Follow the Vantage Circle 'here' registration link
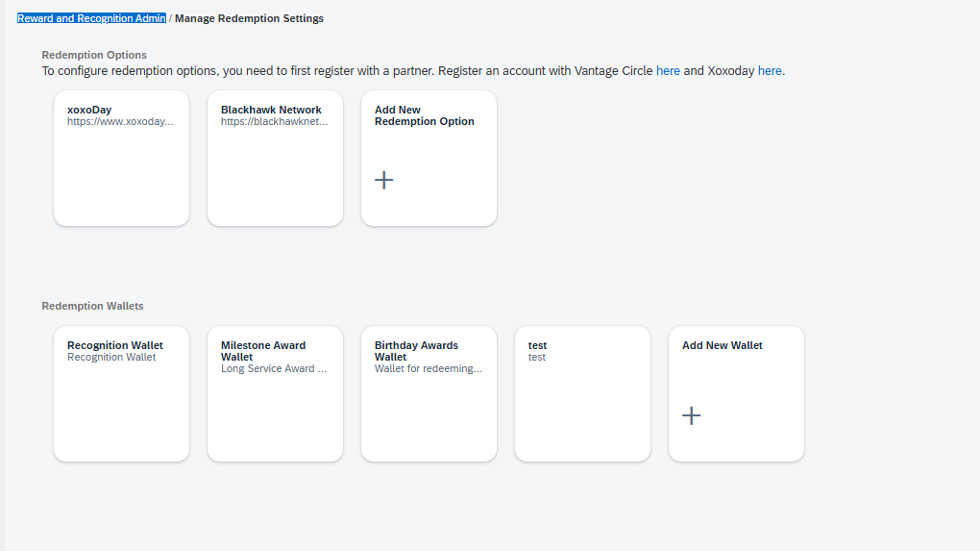This screenshot has width=980, height=551. 668,70
